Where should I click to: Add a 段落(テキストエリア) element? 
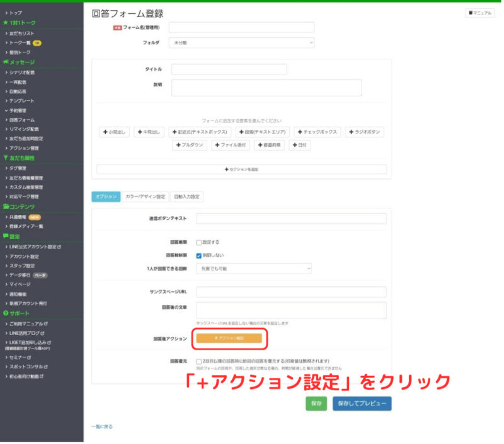(x=263, y=132)
